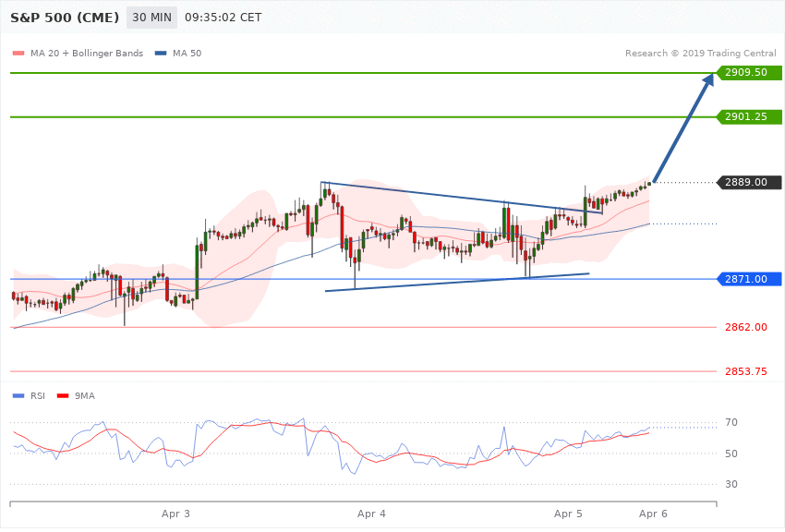Click the 2871.00 pivot price tag
The height and width of the screenshot is (532, 785).
click(x=749, y=279)
